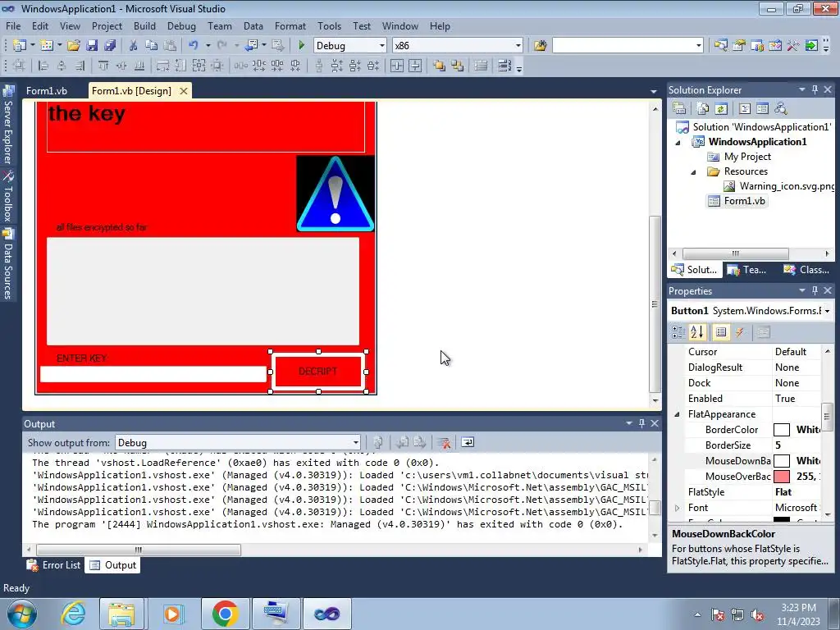Switch to the Class View panel tab
Image resolution: width=840 pixels, height=630 pixels.
807,269
